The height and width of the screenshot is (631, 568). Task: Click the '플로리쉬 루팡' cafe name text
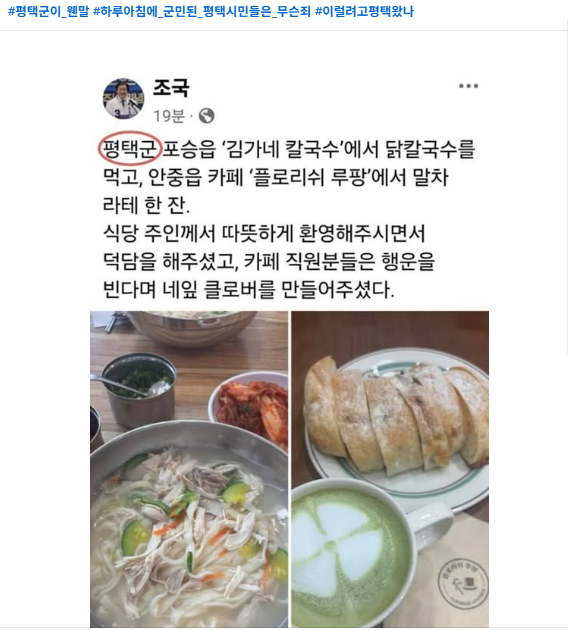tap(309, 177)
